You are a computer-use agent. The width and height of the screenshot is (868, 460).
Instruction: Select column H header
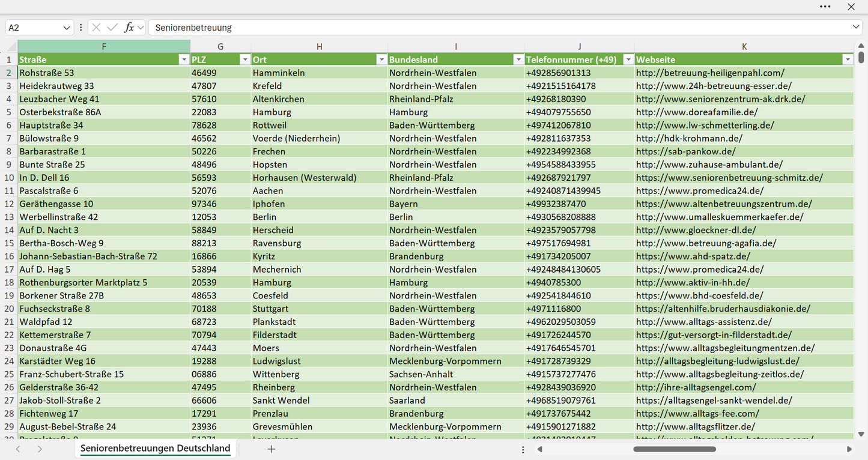(x=319, y=46)
